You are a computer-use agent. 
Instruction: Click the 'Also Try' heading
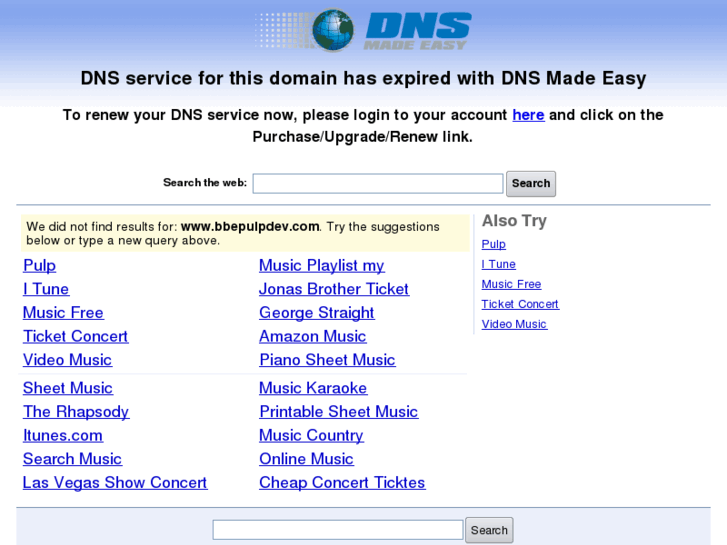[x=514, y=221]
